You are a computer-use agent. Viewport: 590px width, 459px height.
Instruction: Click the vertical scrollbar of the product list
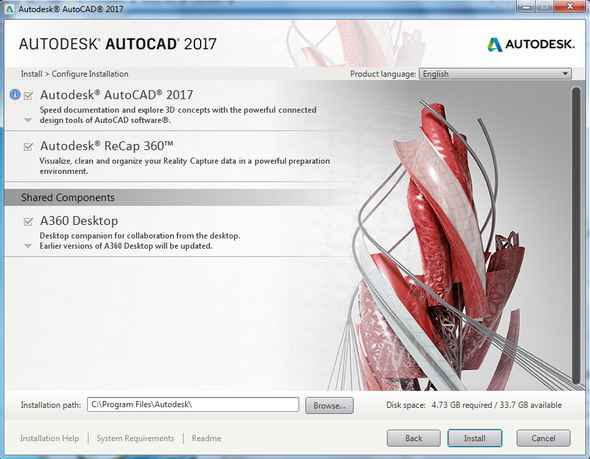(576, 235)
